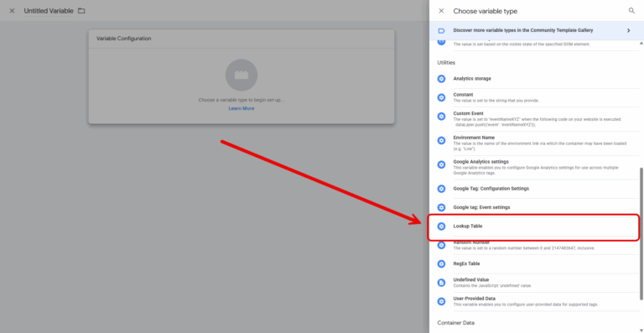Click the Untitled Variable name field
The width and height of the screenshot is (644, 333).
(x=49, y=11)
